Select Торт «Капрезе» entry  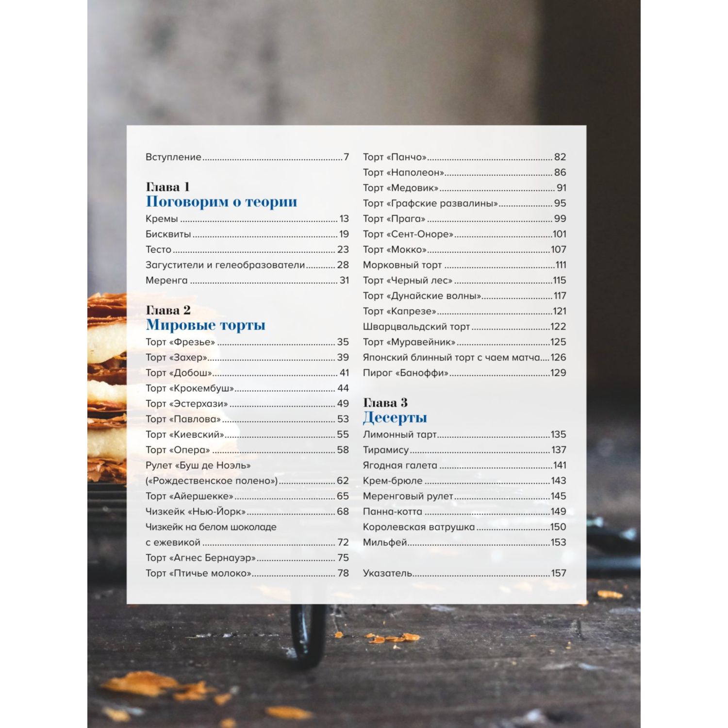(x=464, y=311)
